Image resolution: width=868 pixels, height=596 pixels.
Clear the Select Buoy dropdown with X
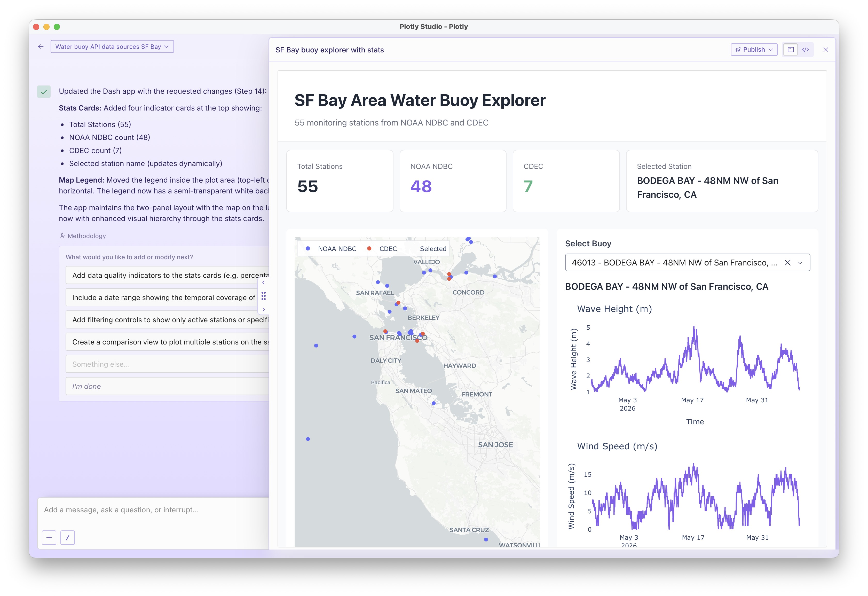pyautogui.click(x=788, y=263)
